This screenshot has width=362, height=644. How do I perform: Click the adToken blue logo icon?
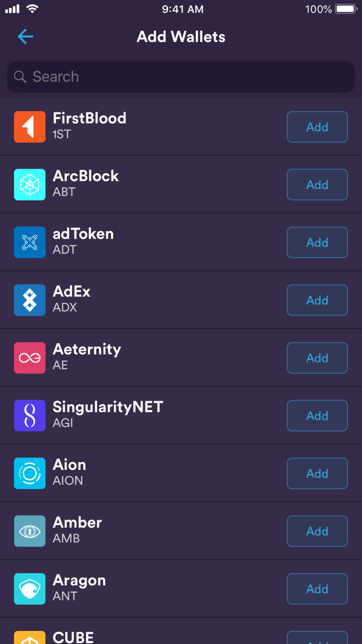point(29,243)
